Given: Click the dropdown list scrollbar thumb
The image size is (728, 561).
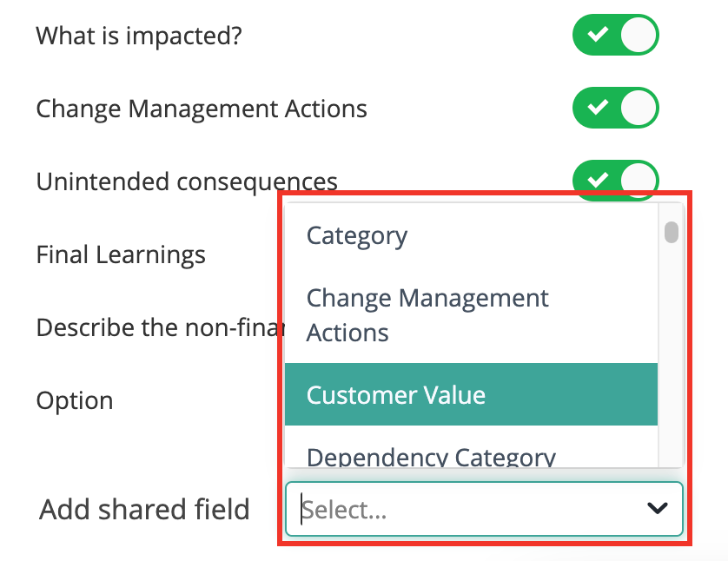Looking at the screenshot, I should point(672,232).
